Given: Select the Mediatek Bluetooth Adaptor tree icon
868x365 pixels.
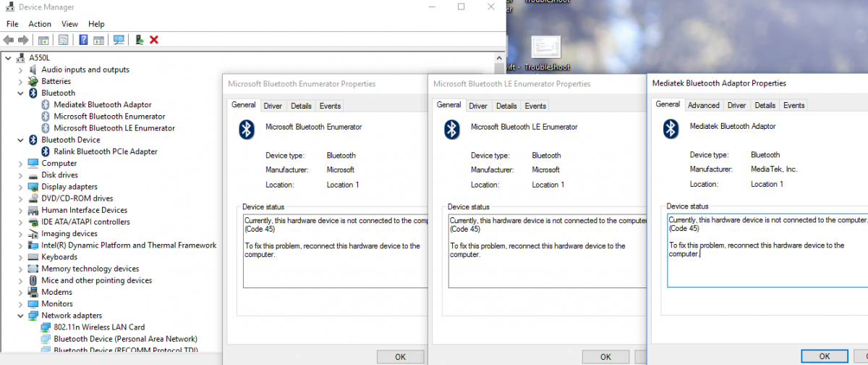Looking at the screenshot, I should pos(46,104).
